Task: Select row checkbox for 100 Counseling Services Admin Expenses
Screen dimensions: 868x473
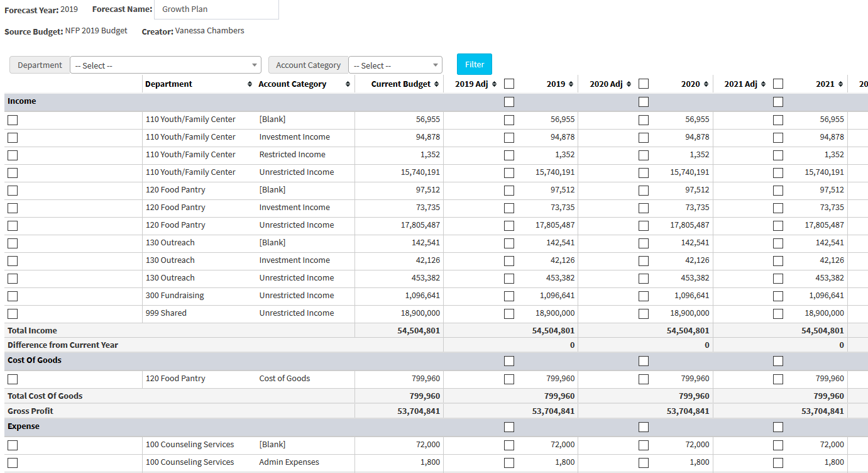Action: (13, 463)
